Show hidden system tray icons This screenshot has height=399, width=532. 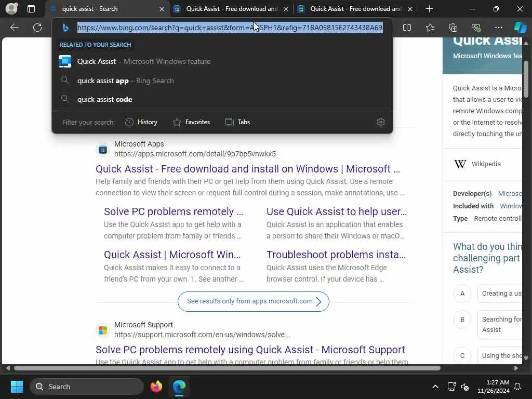pos(435,387)
